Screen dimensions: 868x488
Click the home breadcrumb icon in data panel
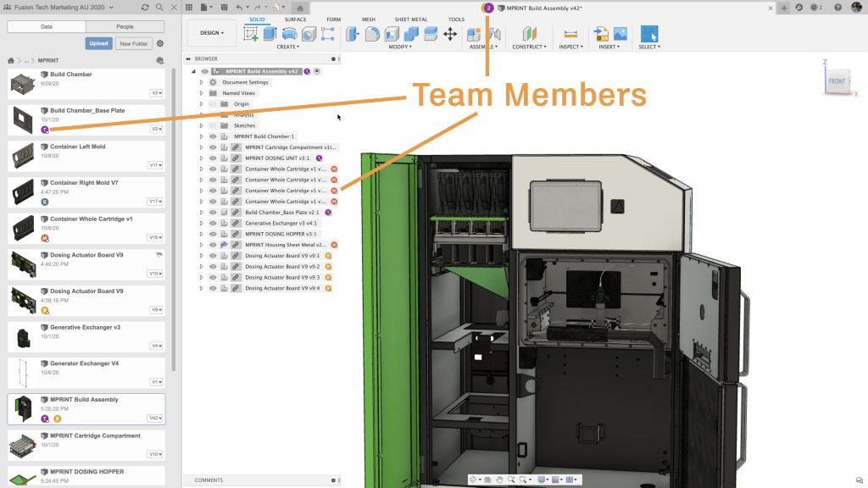pos(10,61)
